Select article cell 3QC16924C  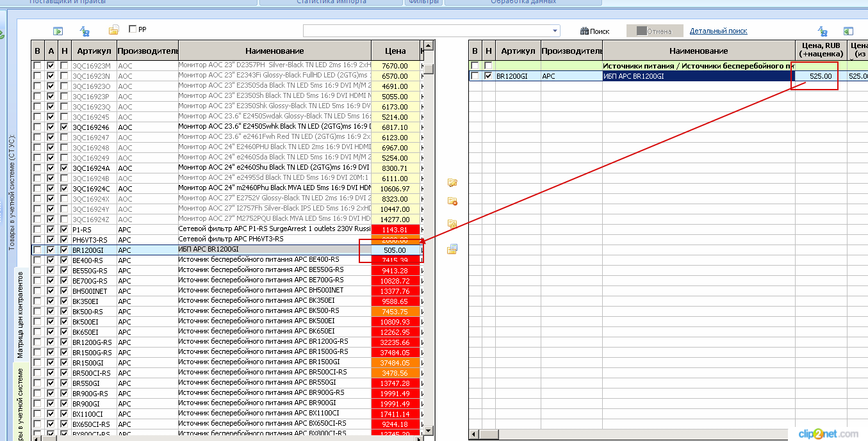point(94,189)
